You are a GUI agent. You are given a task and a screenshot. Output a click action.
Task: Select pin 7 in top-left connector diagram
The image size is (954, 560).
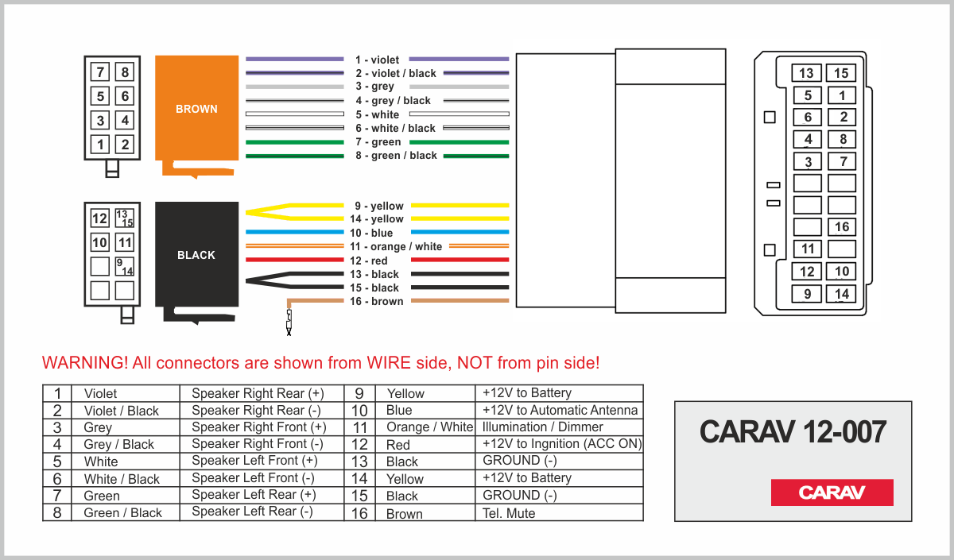click(x=100, y=72)
